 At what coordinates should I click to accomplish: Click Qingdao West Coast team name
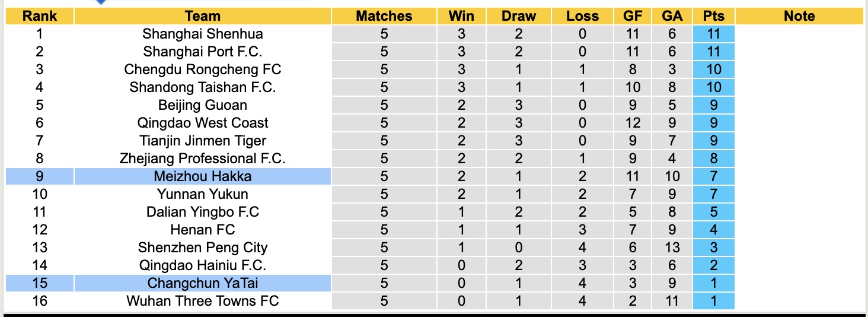[202, 123]
